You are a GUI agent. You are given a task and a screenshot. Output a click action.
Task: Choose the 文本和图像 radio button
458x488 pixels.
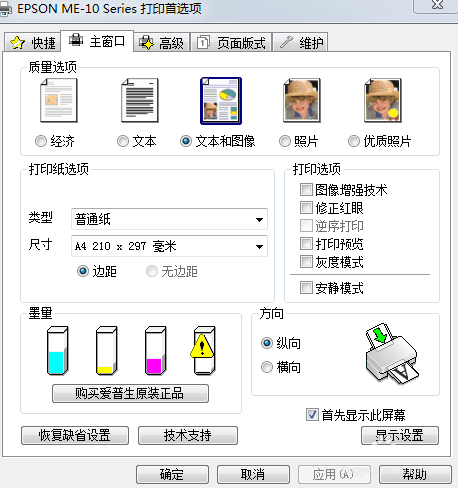point(186,141)
